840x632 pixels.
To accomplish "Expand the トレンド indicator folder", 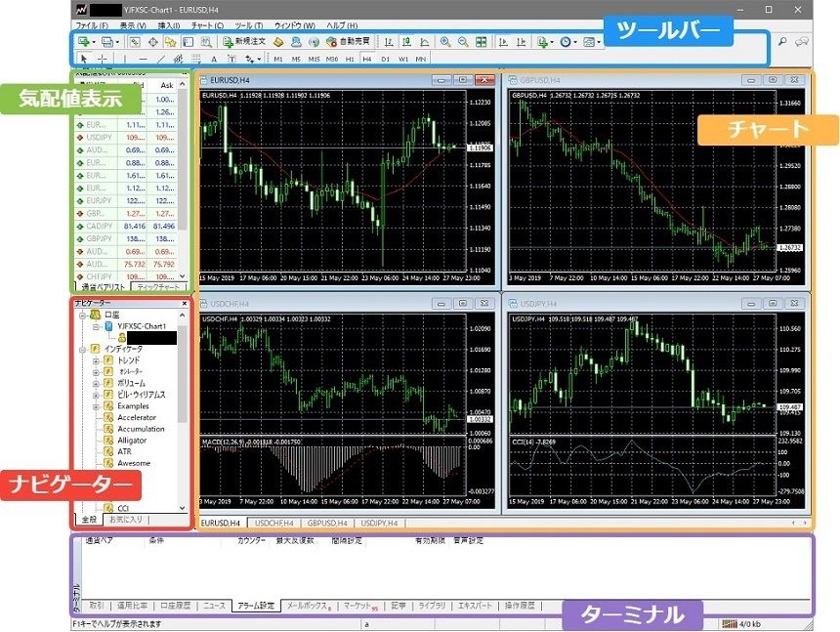I will click(96, 360).
